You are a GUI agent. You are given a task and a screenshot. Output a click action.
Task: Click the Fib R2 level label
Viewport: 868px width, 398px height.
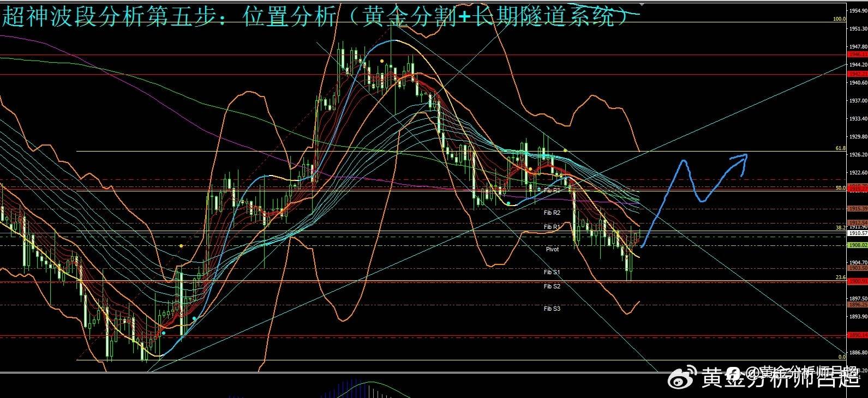(552, 213)
